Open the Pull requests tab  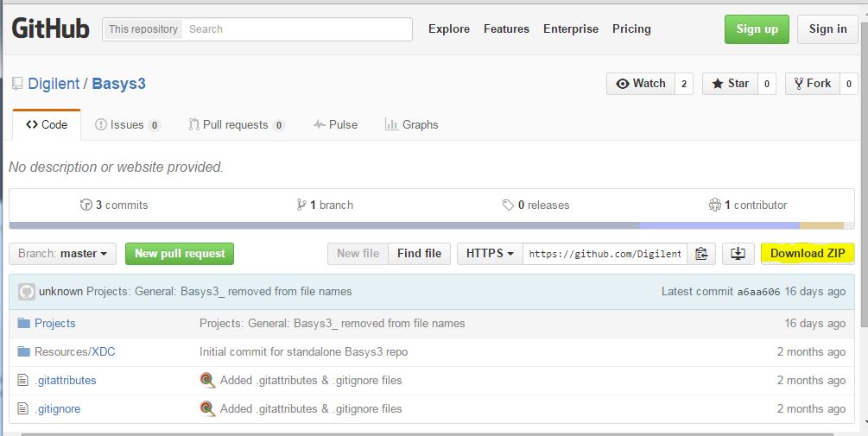237,124
